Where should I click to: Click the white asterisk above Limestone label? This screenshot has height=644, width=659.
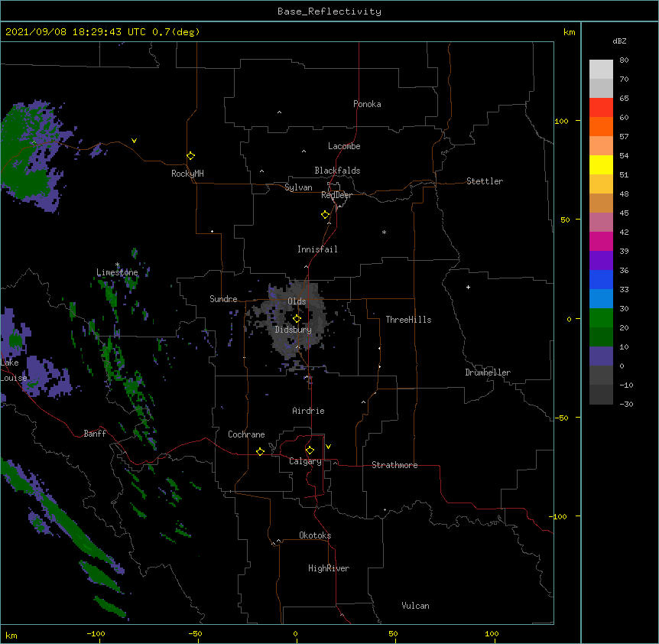(117, 265)
